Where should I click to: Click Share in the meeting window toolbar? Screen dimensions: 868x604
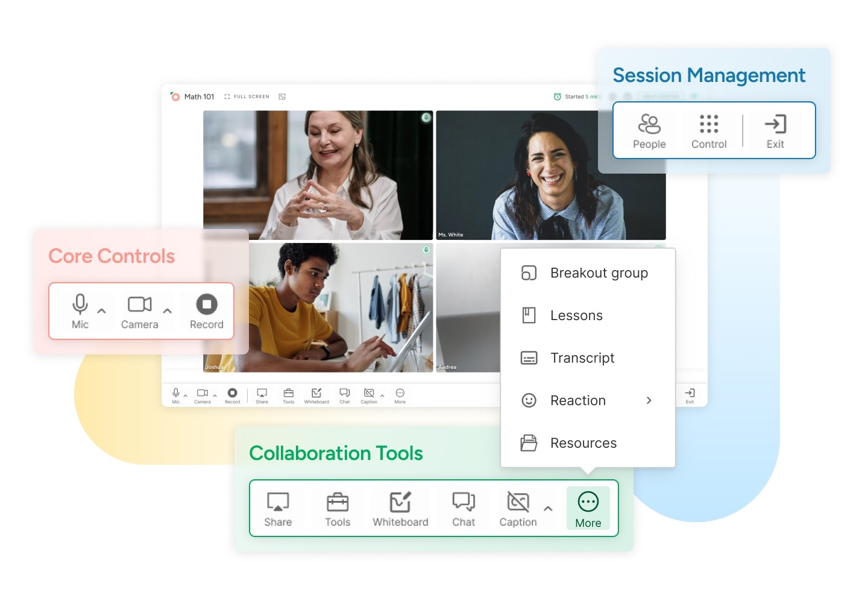click(x=262, y=395)
